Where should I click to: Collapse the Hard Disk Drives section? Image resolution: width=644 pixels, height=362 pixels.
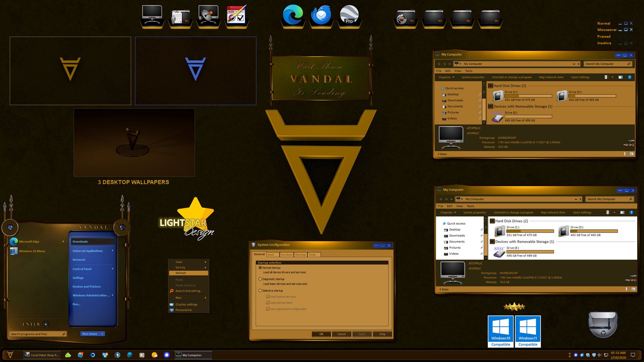490,85
